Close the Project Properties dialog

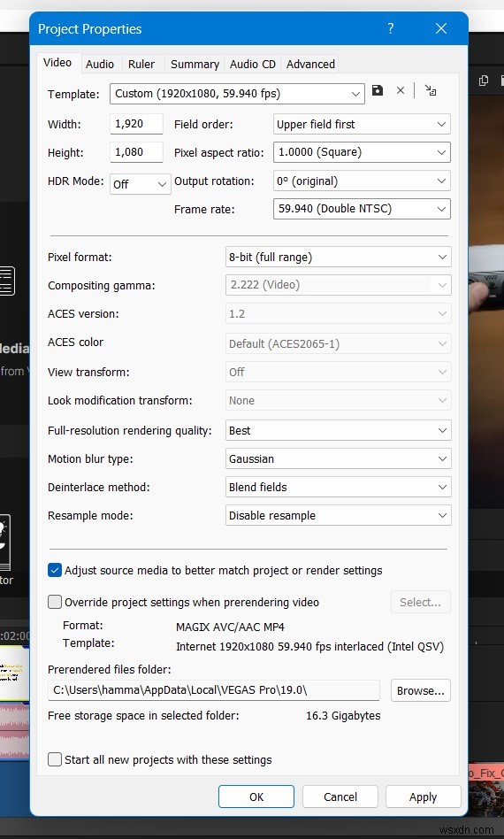[441, 28]
